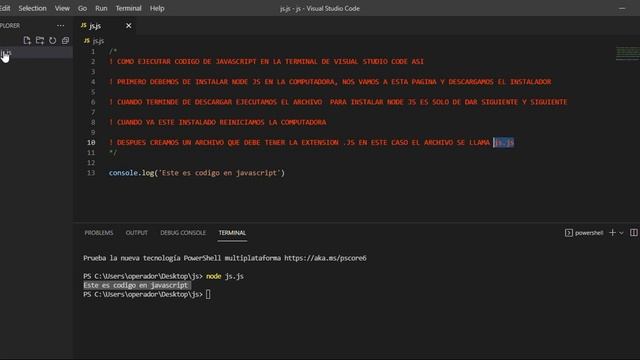This screenshot has height=360, width=640.
Task: Open the Run menu
Action: coord(101,8)
